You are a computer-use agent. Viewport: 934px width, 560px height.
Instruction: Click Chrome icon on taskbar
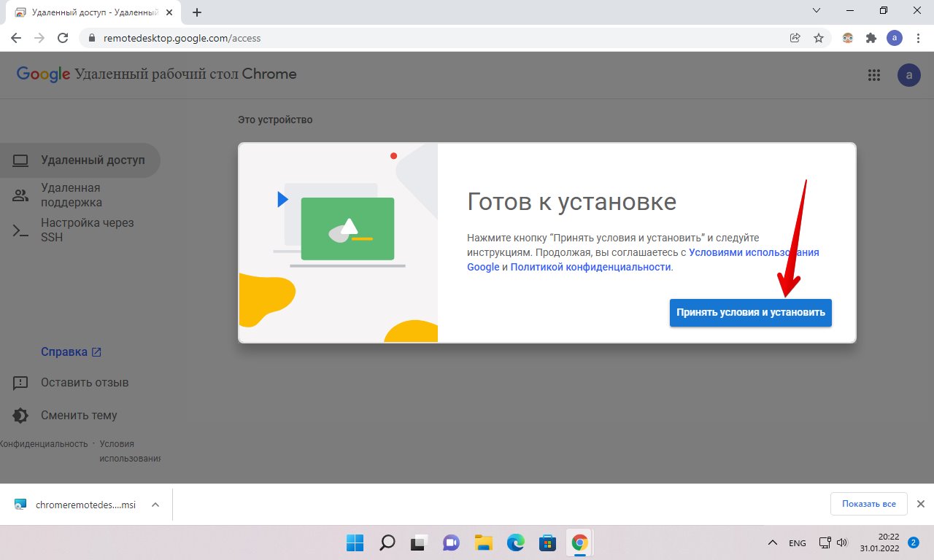[x=579, y=542]
